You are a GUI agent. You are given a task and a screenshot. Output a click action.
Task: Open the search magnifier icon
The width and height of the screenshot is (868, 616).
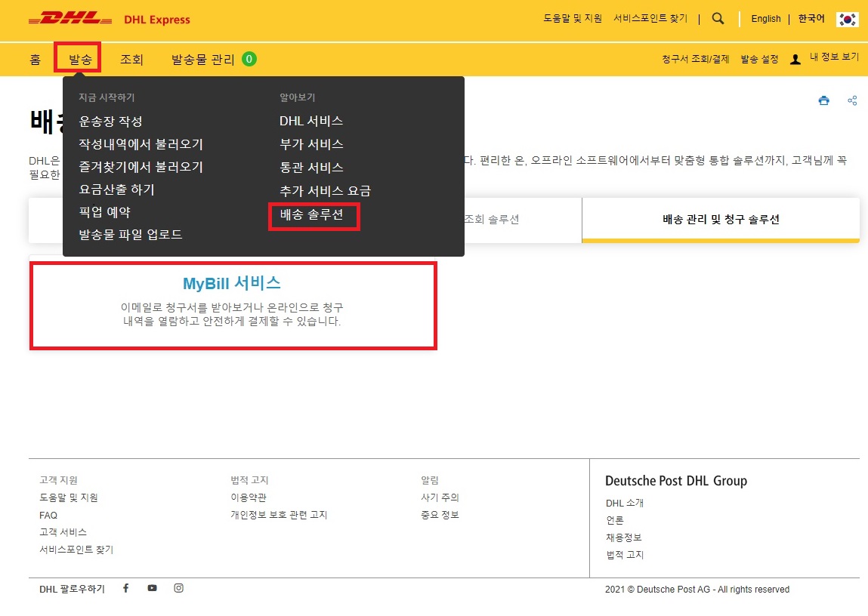coord(718,18)
